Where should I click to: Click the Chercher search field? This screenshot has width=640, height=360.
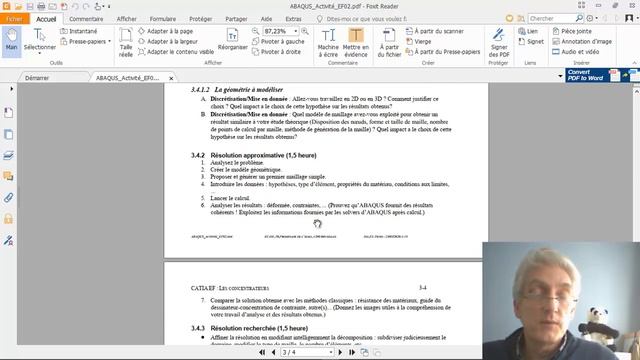[x=551, y=18]
